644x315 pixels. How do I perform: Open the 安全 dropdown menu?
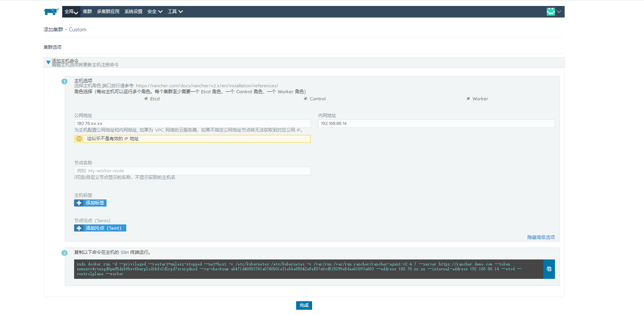point(155,12)
